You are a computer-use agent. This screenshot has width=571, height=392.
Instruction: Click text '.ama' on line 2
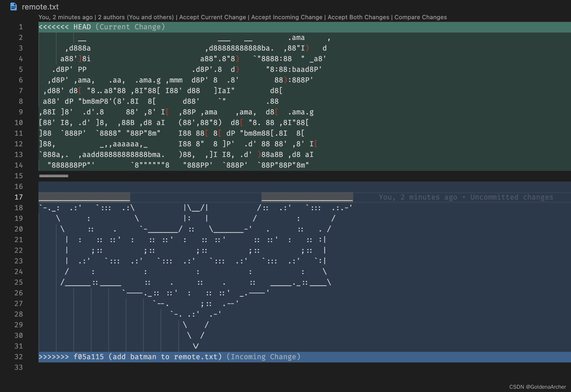[x=296, y=38]
